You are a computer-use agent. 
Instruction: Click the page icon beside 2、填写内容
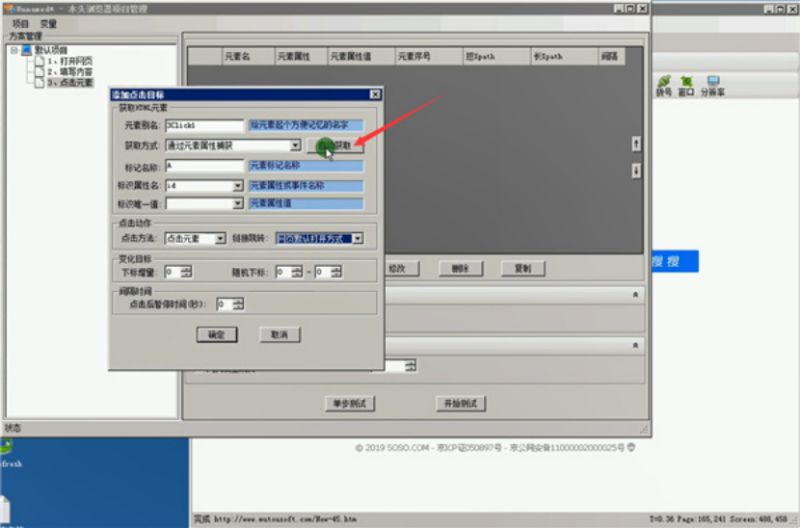click(39, 71)
